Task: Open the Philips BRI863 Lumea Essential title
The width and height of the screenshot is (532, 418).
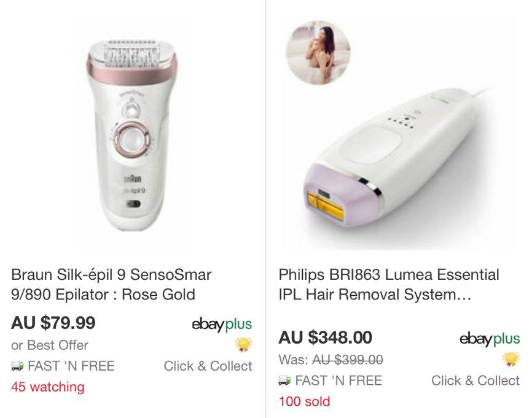Action: coord(389,284)
